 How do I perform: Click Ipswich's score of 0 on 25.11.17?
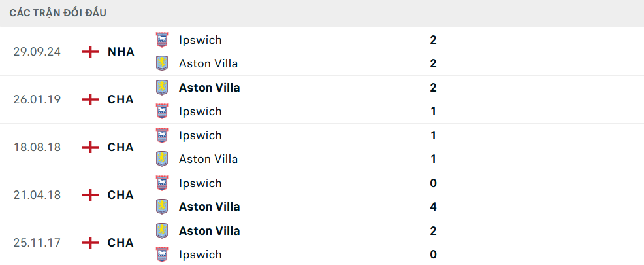click(433, 255)
